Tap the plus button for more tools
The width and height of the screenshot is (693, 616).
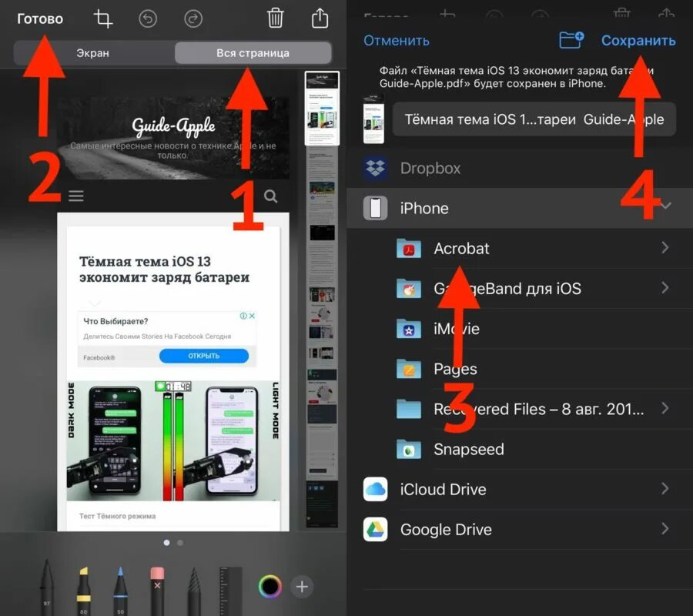(302, 587)
